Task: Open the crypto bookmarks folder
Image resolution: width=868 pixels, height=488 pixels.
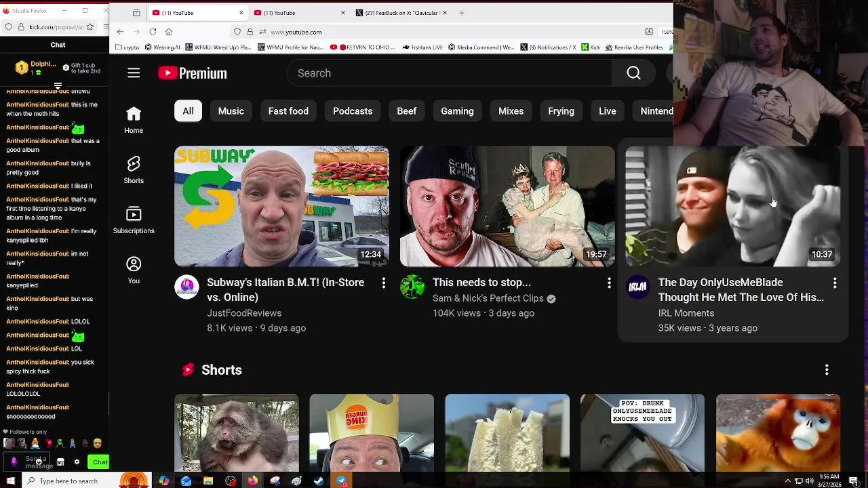Action: (x=127, y=47)
